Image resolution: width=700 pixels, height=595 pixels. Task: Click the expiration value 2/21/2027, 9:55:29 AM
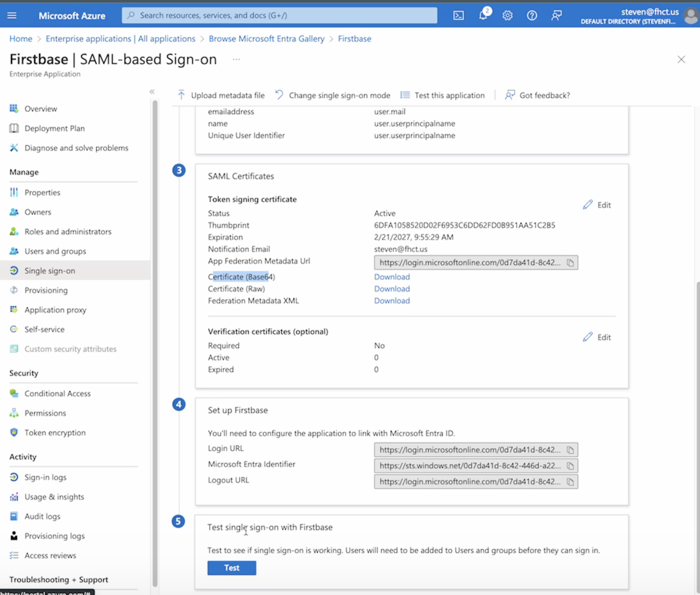tap(414, 237)
